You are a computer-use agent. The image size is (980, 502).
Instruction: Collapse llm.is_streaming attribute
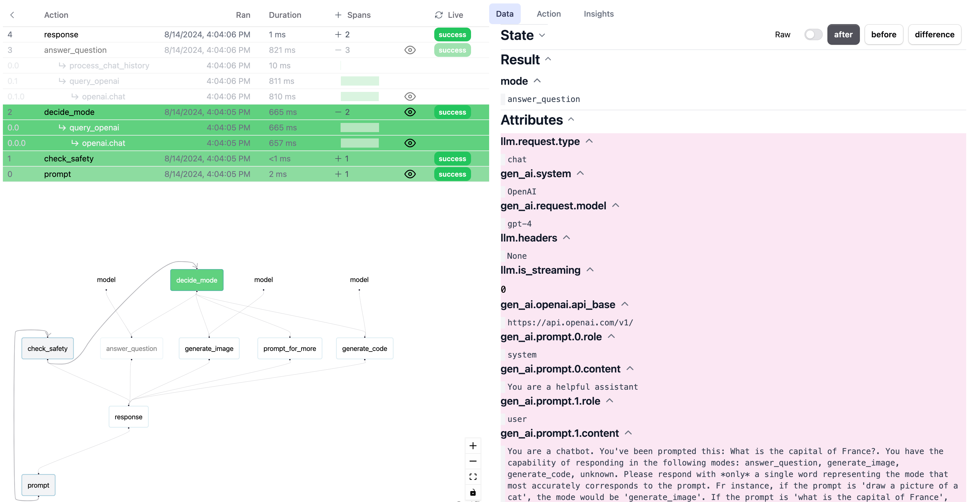tap(590, 270)
